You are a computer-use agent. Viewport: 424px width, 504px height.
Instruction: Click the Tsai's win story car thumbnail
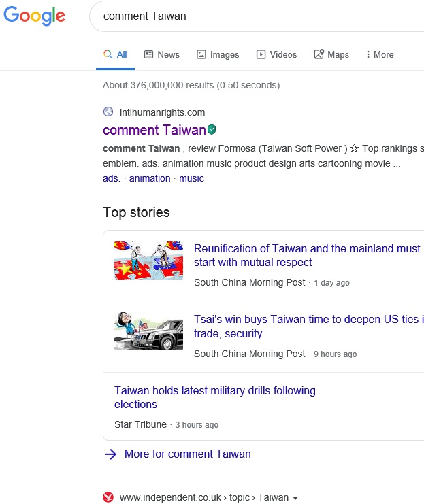148,332
